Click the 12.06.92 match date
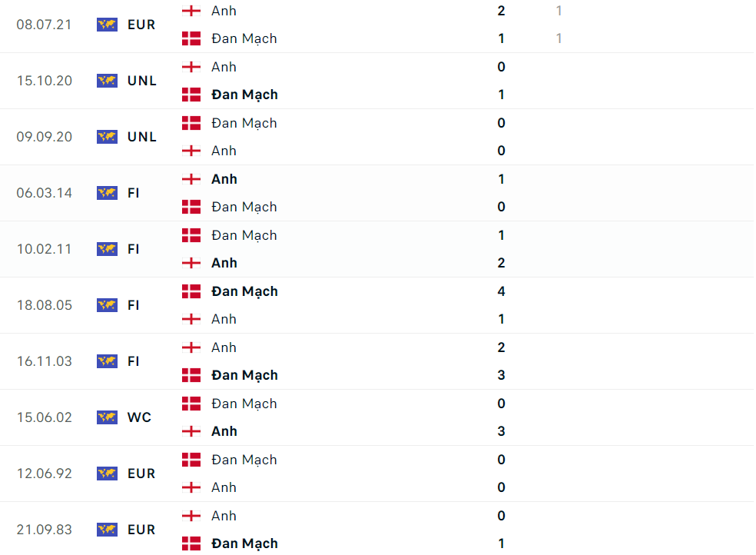Image resolution: width=756 pixels, height=555 pixels. pos(45,474)
